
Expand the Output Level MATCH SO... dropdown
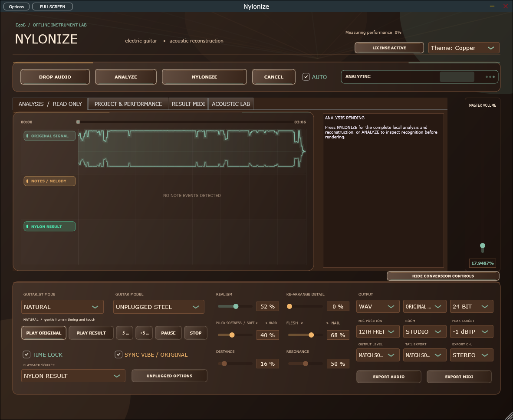click(x=378, y=355)
